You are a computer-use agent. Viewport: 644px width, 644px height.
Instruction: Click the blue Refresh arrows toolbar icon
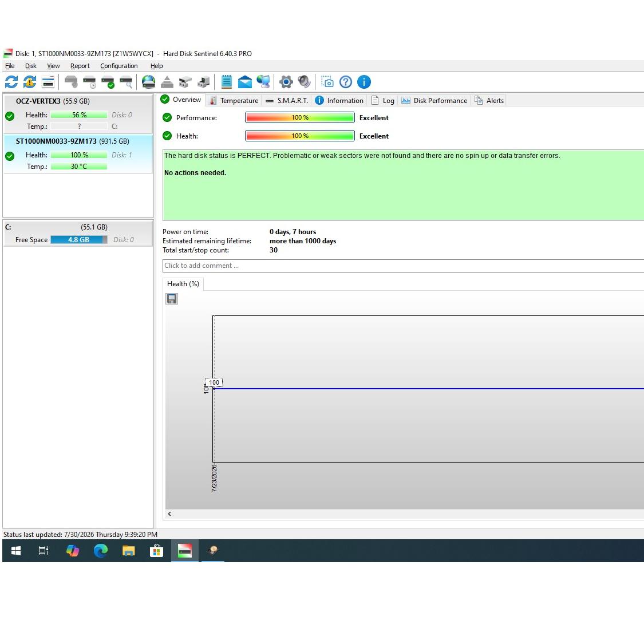point(11,82)
